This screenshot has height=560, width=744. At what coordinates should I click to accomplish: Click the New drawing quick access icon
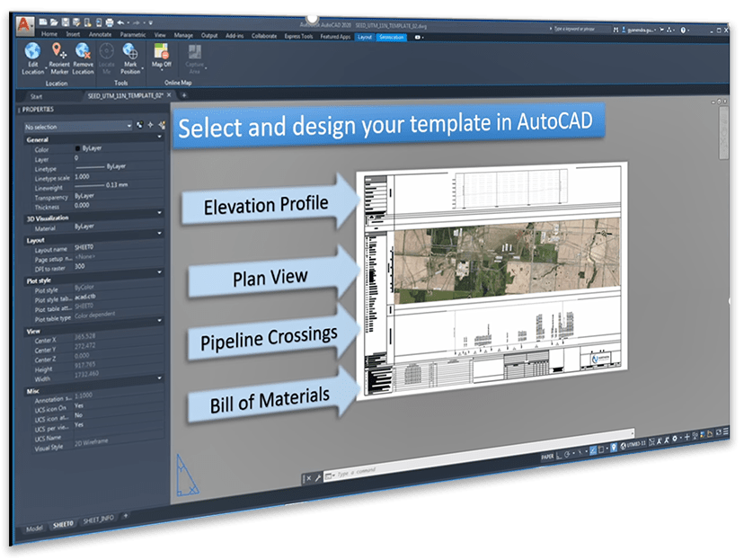point(43,22)
